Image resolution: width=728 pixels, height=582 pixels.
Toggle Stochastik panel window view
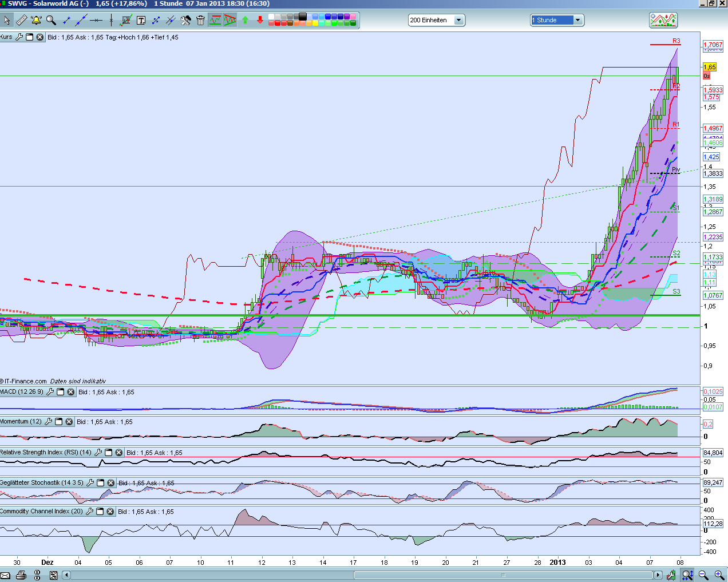[100, 482]
